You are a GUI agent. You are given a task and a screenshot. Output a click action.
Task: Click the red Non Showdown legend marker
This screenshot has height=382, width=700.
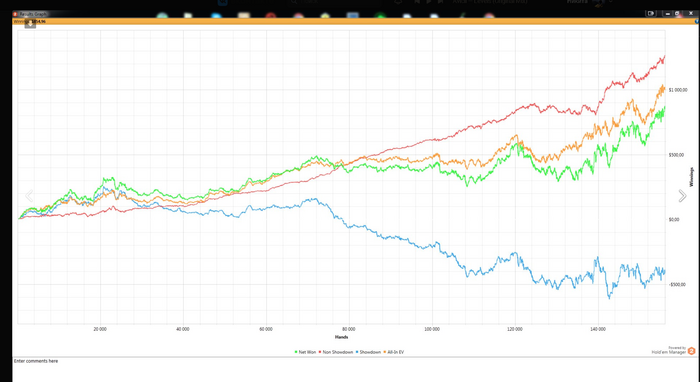pyautogui.click(x=320, y=352)
